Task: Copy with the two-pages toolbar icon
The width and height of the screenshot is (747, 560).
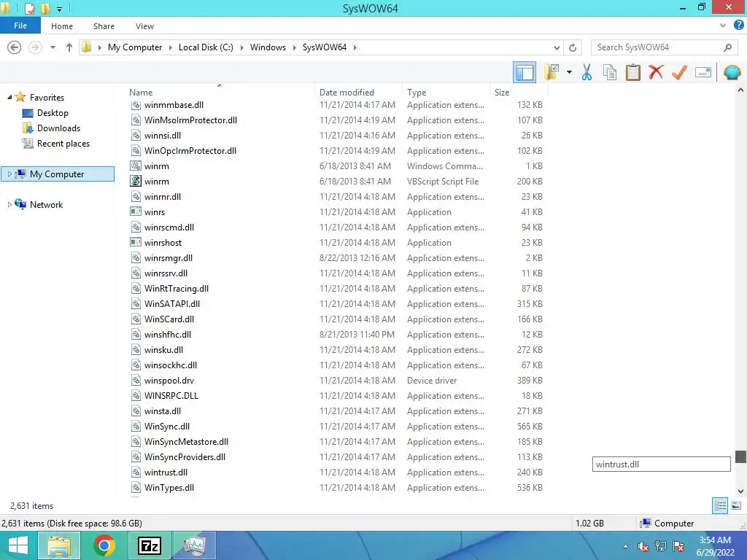Action: [x=609, y=72]
